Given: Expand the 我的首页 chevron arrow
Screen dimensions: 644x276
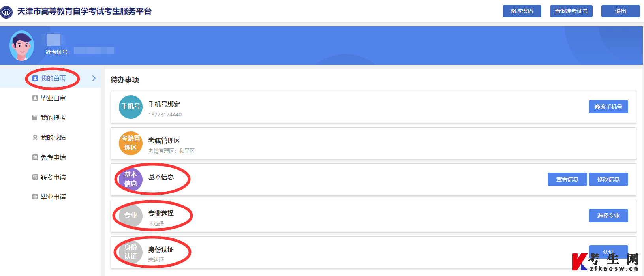Looking at the screenshot, I should click(94, 78).
